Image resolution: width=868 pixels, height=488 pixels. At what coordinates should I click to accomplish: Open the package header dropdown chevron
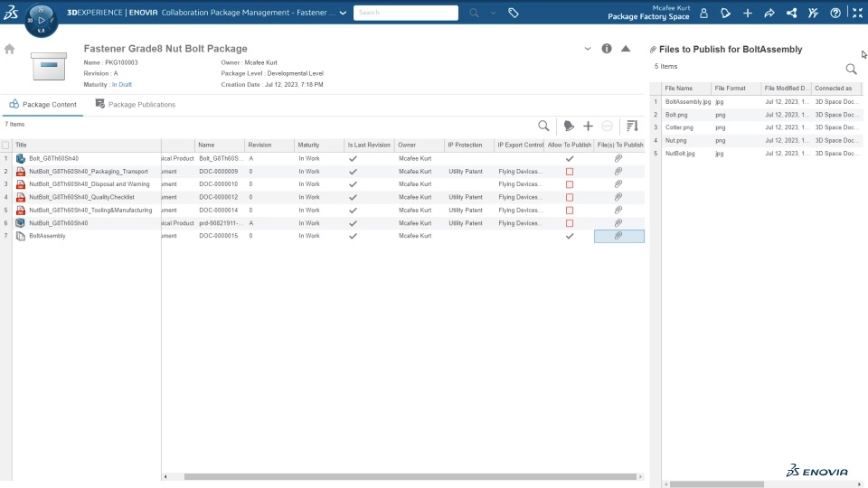pyautogui.click(x=588, y=49)
